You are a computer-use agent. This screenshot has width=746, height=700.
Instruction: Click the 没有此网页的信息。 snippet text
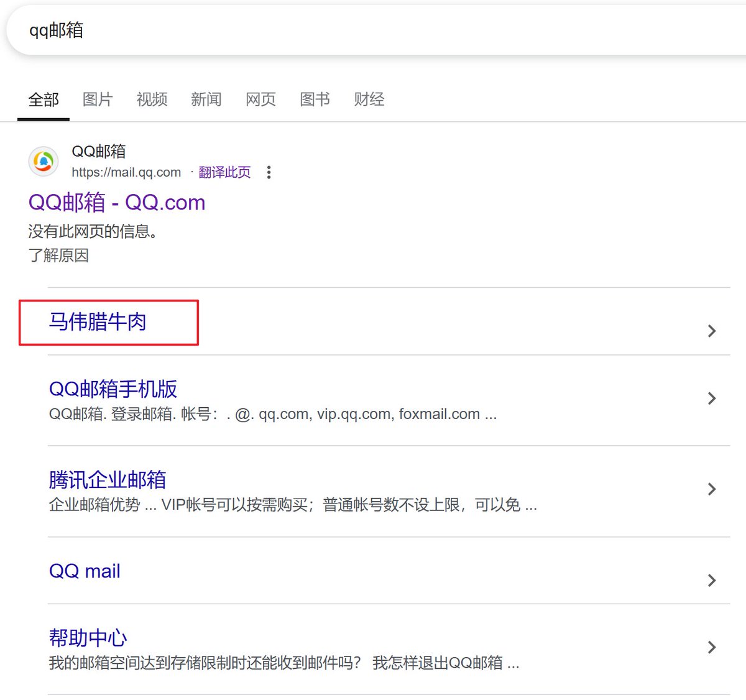(x=93, y=231)
